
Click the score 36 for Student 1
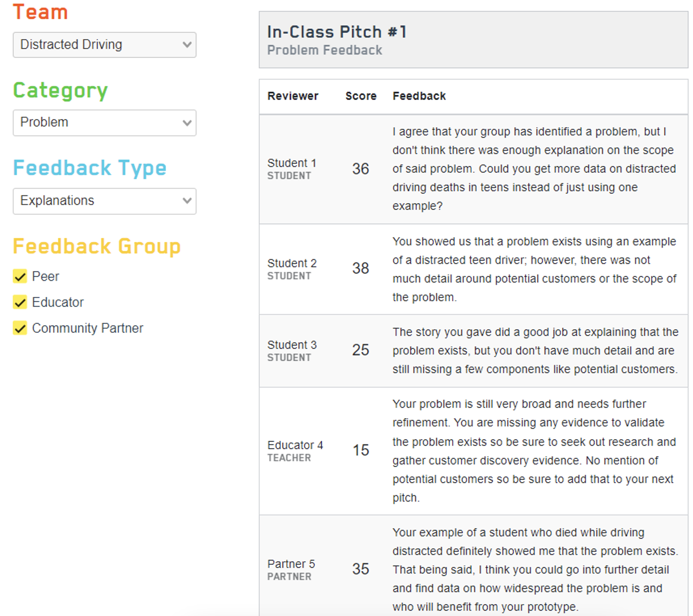[360, 169]
